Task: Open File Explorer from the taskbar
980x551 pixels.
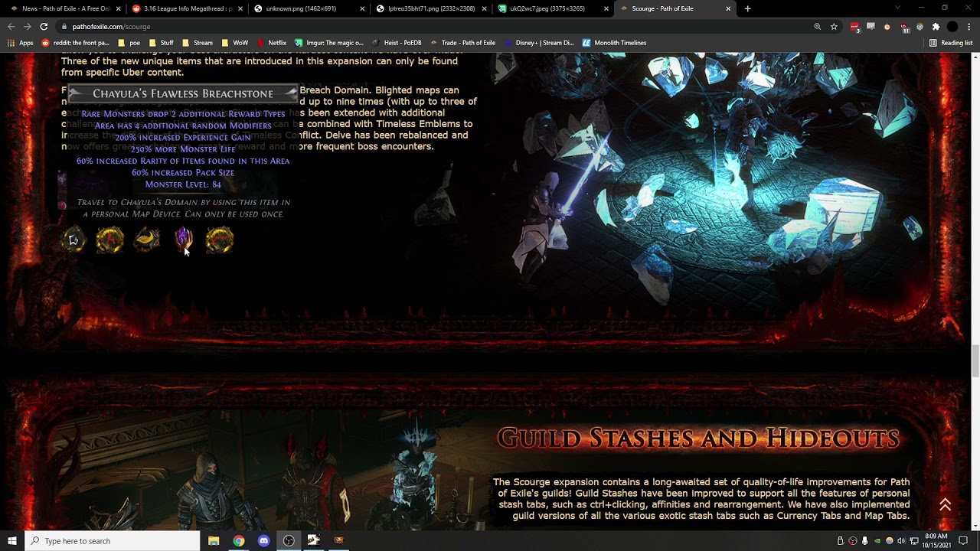Action: point(214,541)
